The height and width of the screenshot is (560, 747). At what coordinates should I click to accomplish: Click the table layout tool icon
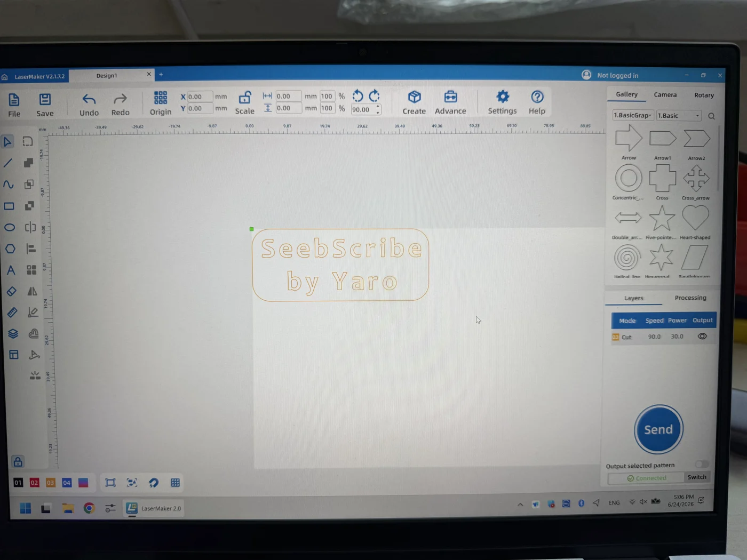coord(14,355)
